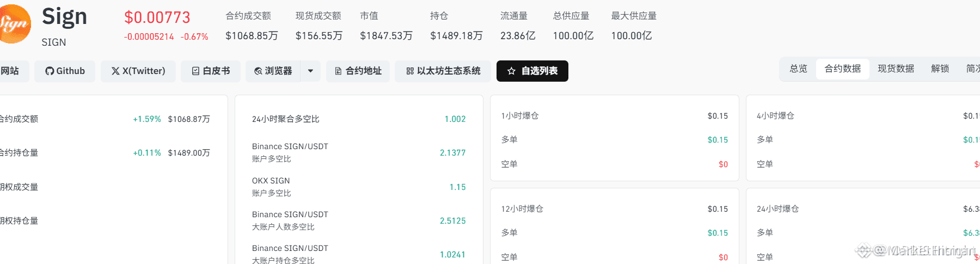Add Sign to 自选列表 watchlist

click(x=532, y=71)
